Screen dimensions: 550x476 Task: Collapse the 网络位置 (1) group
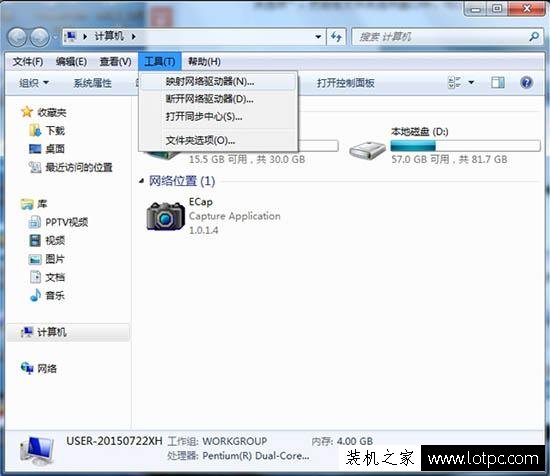click(141, 181)
